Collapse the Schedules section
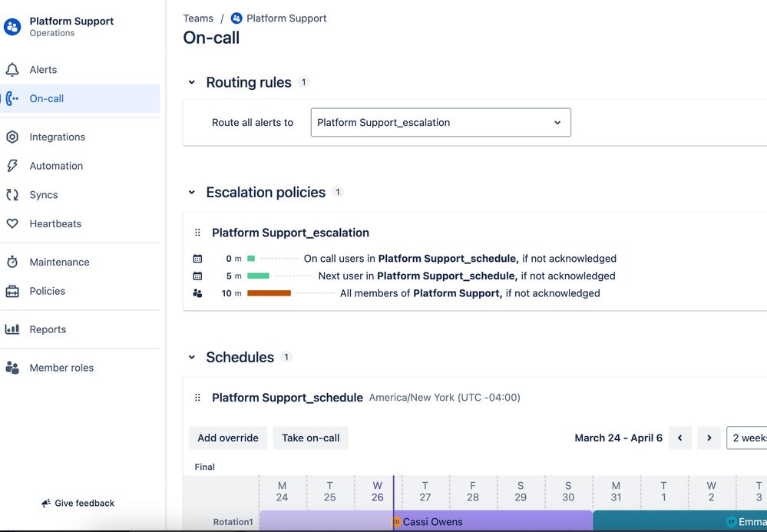The image size is (767, 532). click(192, 357)
